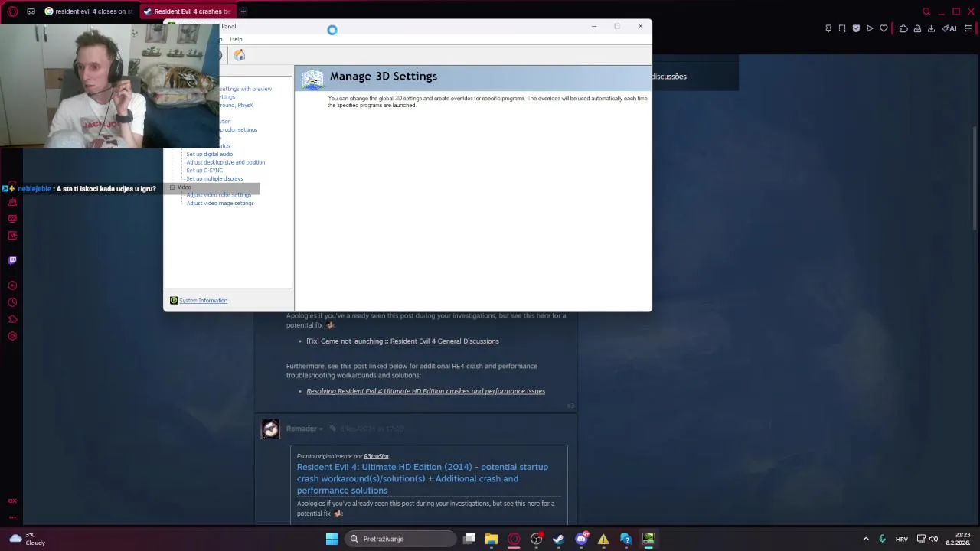
Task: Switch the HRV keyboard language indicator
Action: (902, 539)
